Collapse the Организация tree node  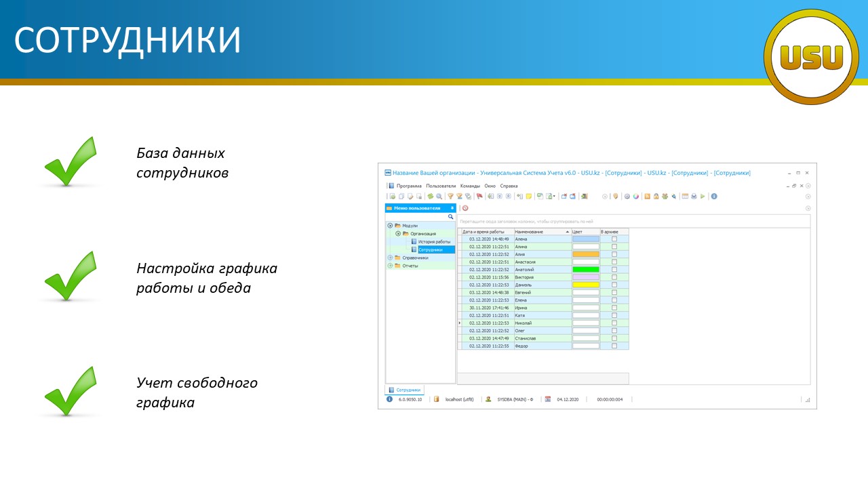click(398, 234)
